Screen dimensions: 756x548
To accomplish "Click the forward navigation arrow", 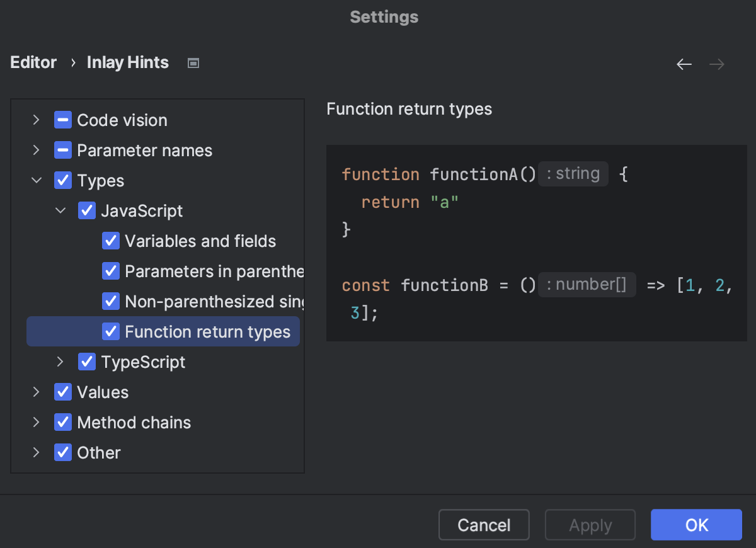I will click(716, 64).
